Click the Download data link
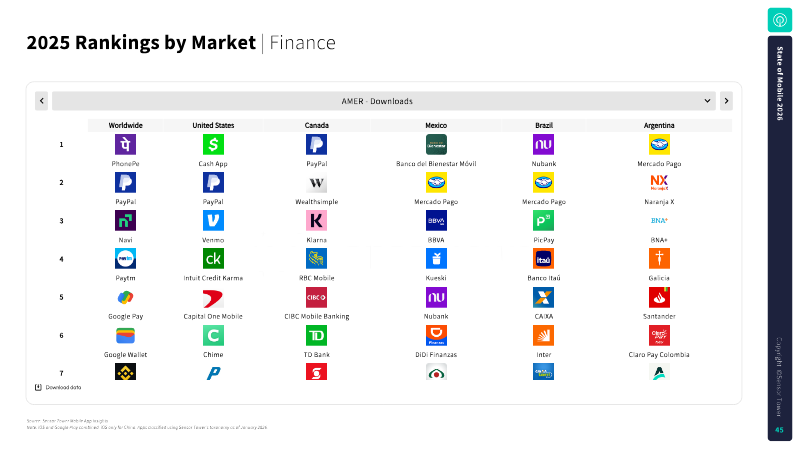Viewport: 800px width, 450px height. coord(58,387)
